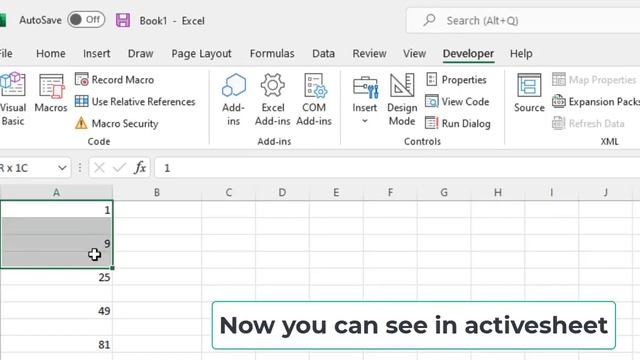Open the XML Source pane
This screenshot has width=640, height=360.
(x=529, y=93)
